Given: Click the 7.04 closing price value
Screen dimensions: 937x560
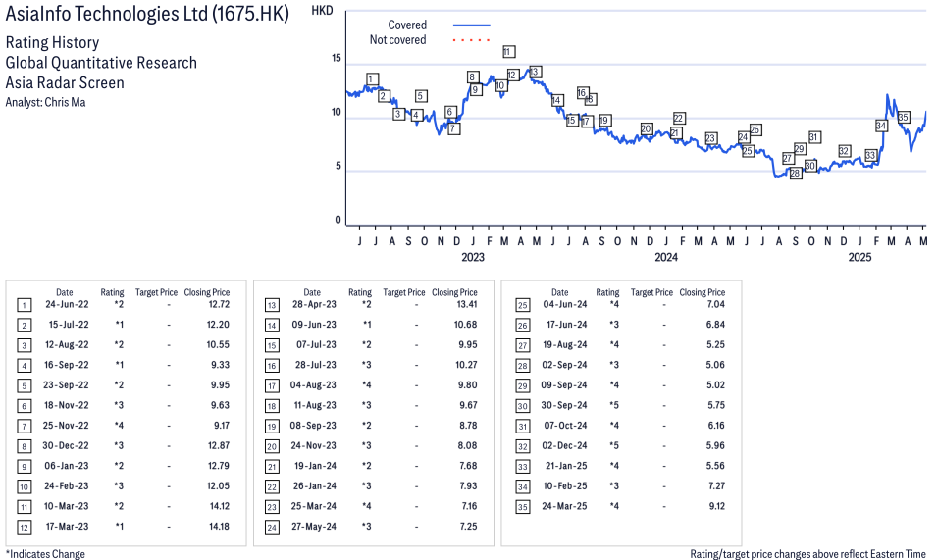Looking at the screenshot, I should click(x=716, y=304).
